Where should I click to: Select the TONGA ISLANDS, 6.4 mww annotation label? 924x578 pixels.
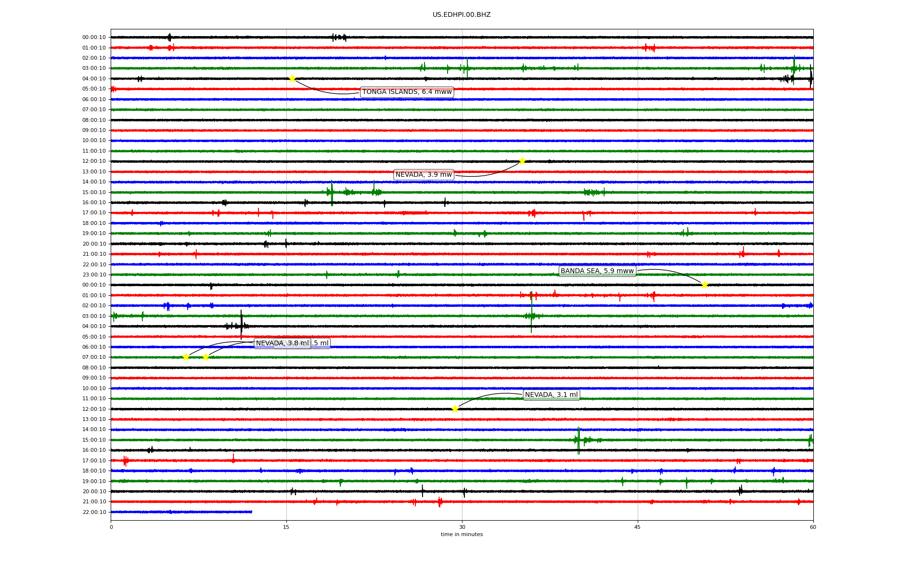407,92
